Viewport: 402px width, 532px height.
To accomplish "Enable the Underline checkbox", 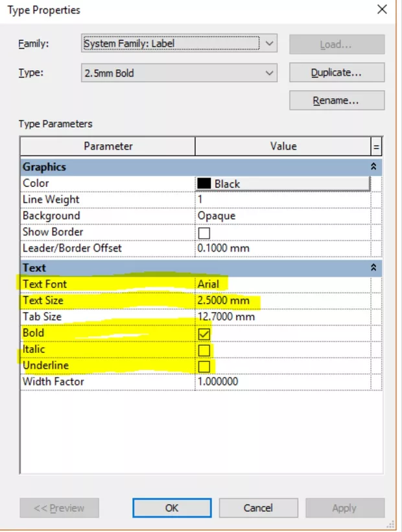I will [x=204, y=367].
